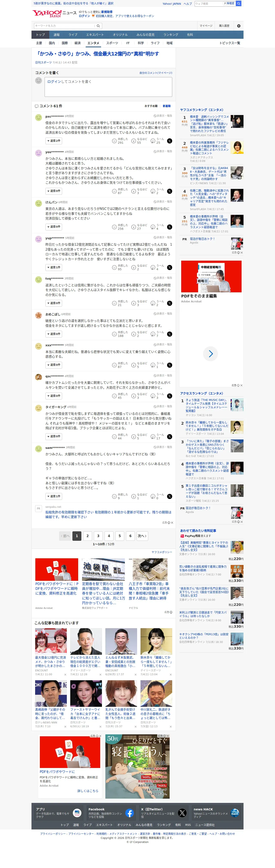Click the article headline about かつみ・さゆり
The width and height of the screenshot is (275, 868).
coord(97,54)
